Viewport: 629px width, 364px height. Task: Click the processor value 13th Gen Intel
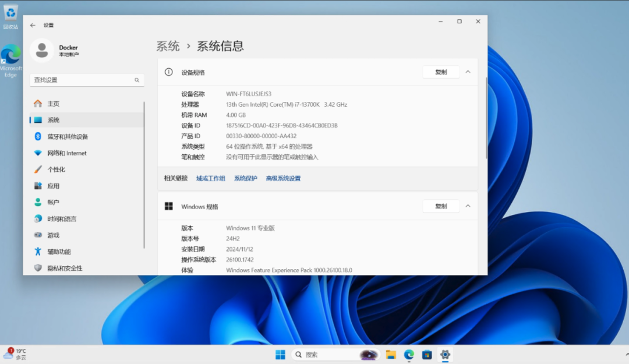point(287,104)
